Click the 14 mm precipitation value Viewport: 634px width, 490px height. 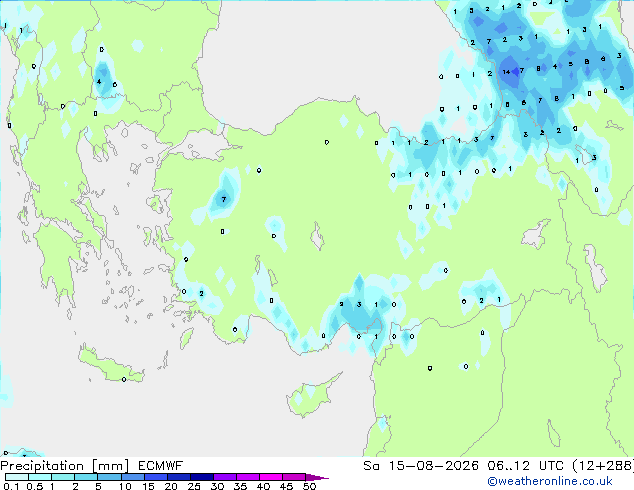click(x=506, y=72)
